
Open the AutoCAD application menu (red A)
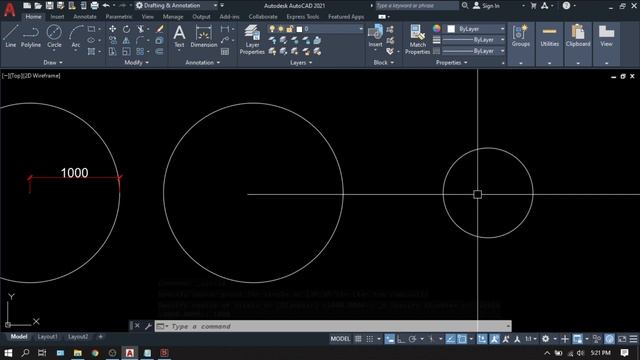pos(10,9)
